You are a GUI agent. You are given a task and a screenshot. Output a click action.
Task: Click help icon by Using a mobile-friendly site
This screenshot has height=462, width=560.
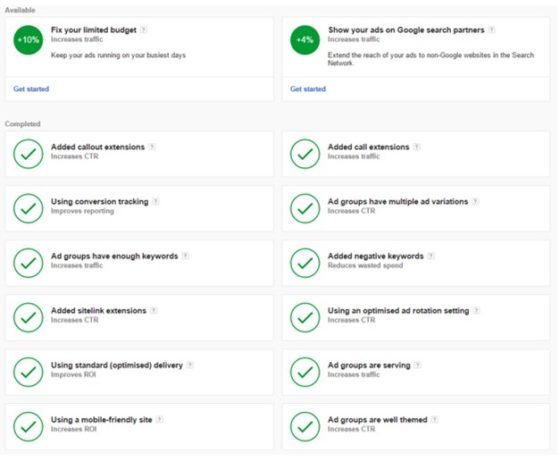(x=159, y=420)
